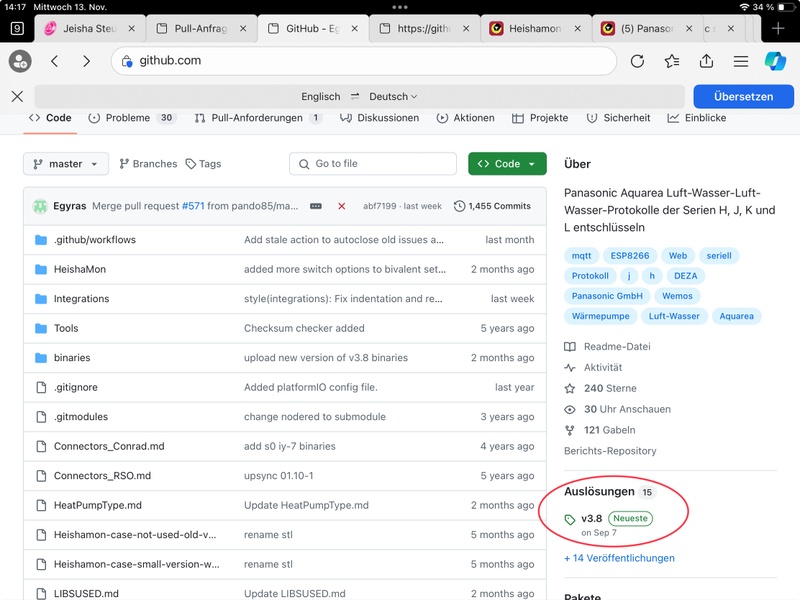The width and height of the screenshot is (800, 600).
Task: View Branches list
Action: [148, 164]
